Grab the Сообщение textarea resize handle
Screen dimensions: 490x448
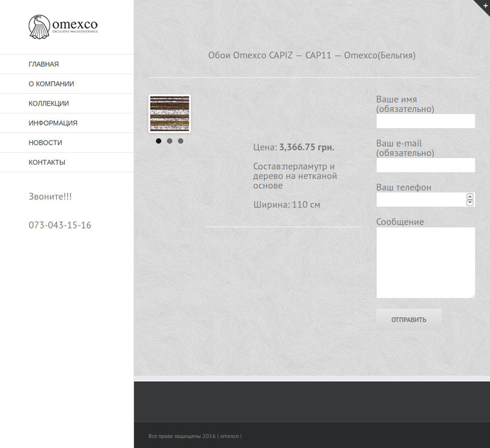473,296
